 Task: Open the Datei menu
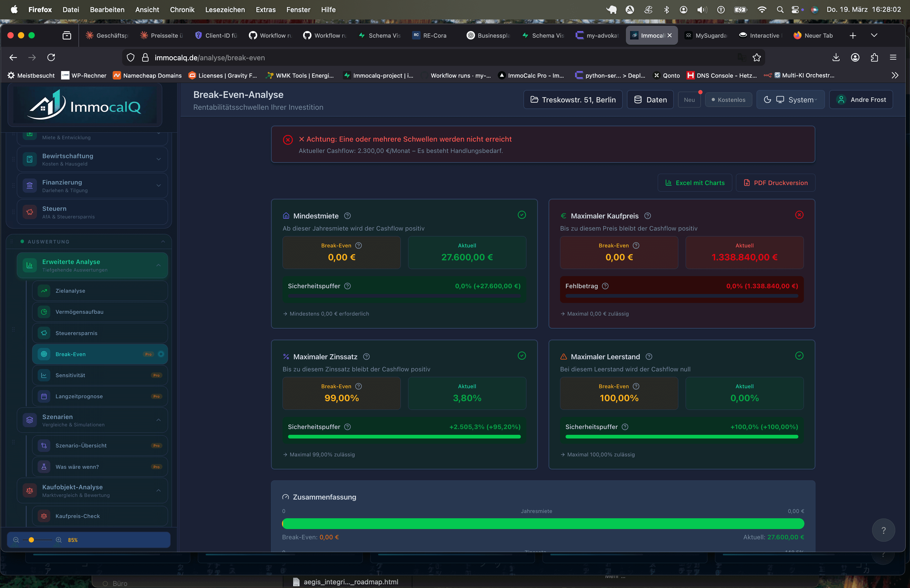(x=71, y=10)
